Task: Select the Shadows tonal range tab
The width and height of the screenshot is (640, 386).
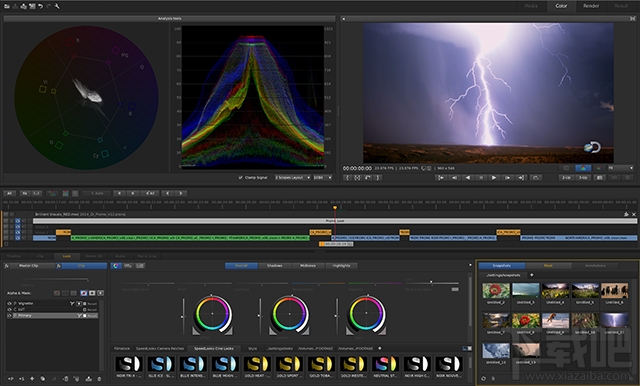Action: 275,266
